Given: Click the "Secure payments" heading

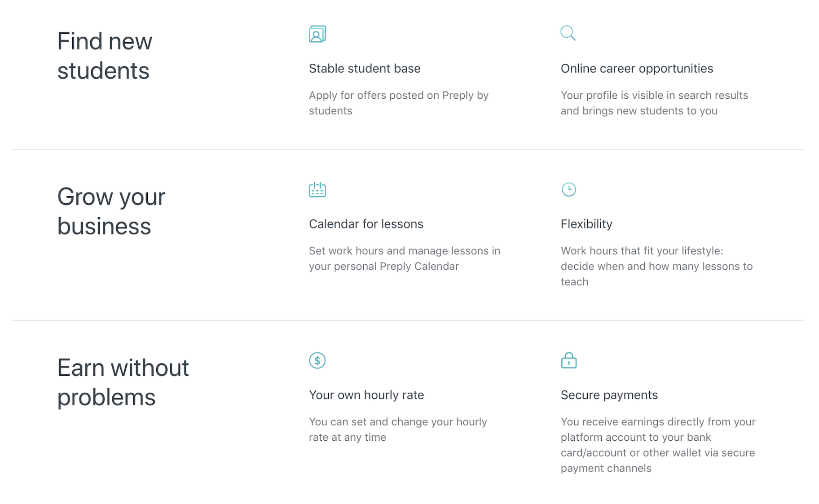Looking at the screenshot, I should coord(609,395).
